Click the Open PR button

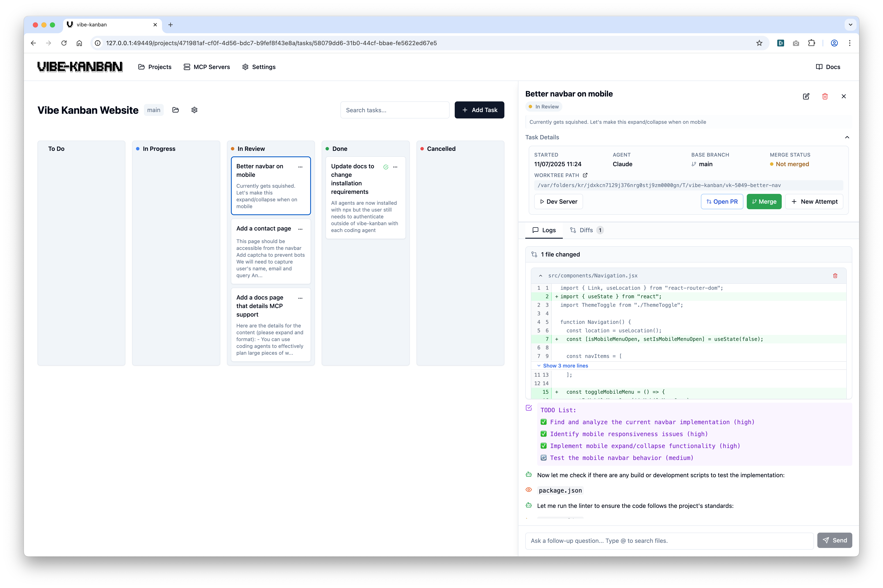tap(722, 202)
